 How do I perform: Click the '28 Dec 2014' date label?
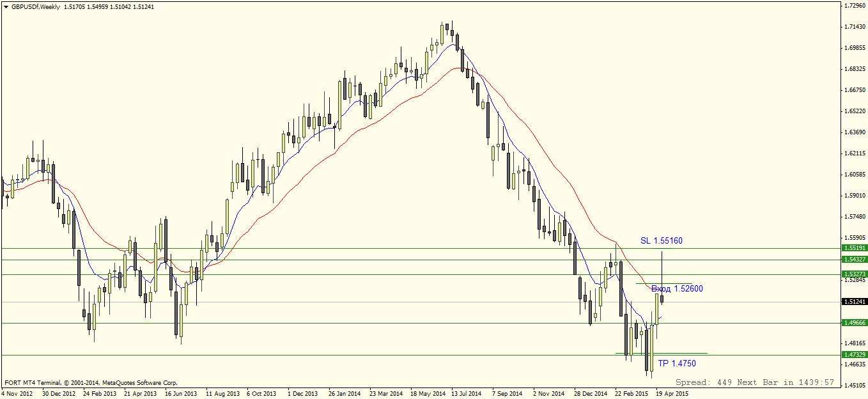591,394
